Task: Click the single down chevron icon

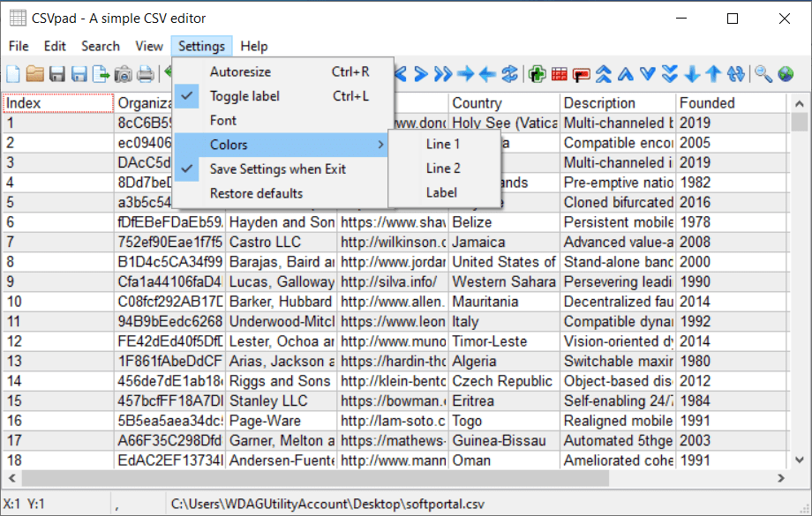Action: pos(647,74)
